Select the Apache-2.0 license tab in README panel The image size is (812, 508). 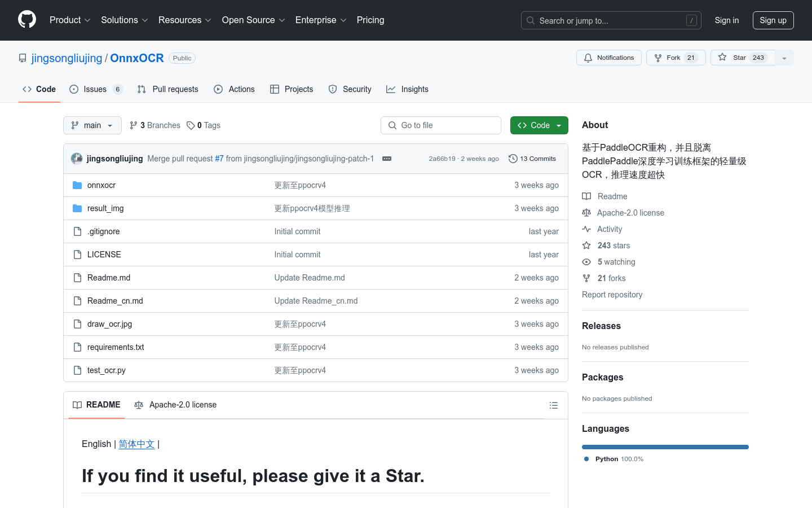point(175,405)
